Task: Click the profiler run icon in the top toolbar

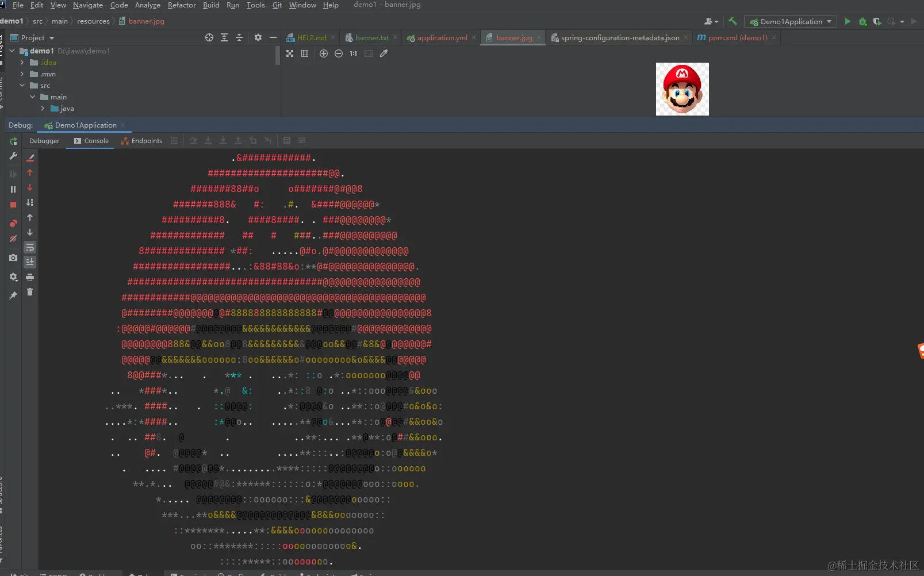Action: [x=891, y=21]
